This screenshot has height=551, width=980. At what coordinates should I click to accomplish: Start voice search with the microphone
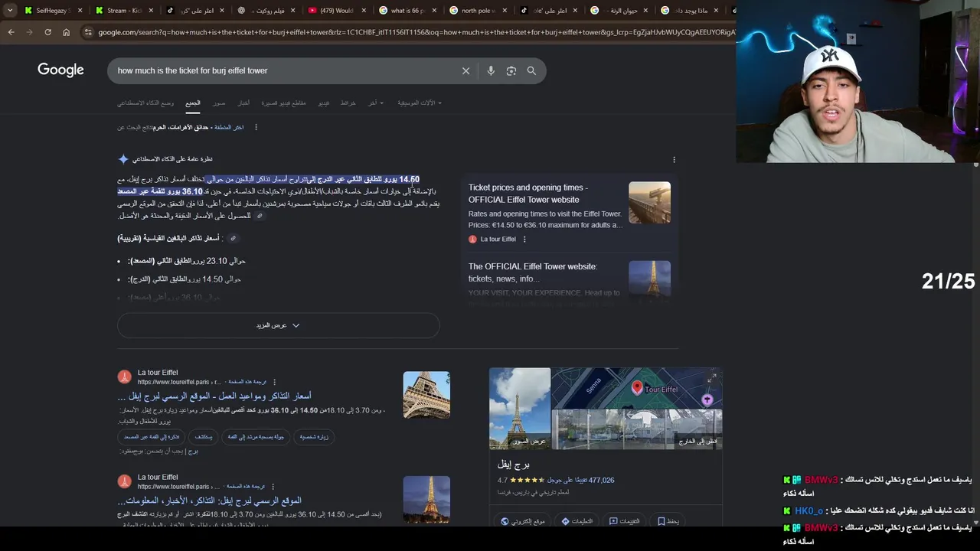(491, 70)
